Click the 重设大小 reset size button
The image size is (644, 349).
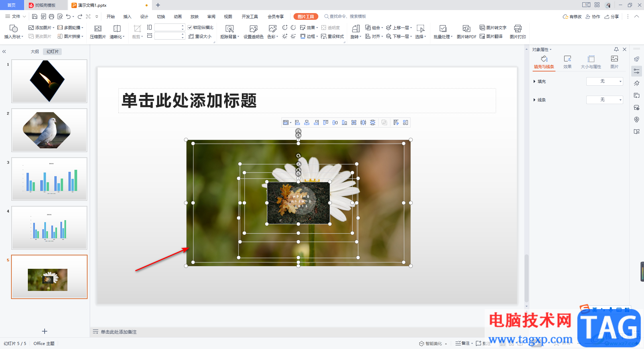tap(200, 36)
